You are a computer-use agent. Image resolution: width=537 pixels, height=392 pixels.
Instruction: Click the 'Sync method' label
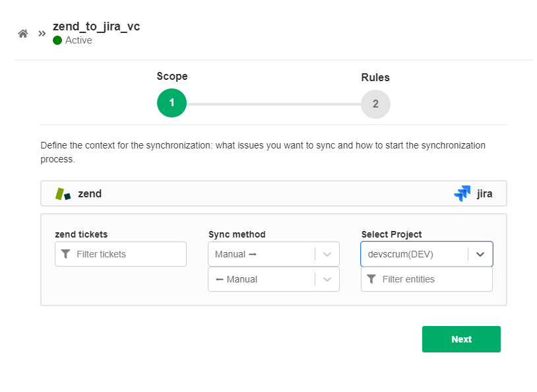point(237,234)
